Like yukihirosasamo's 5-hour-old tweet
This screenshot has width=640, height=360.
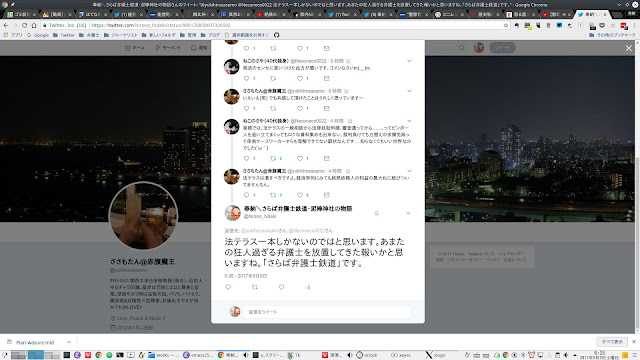300,109
